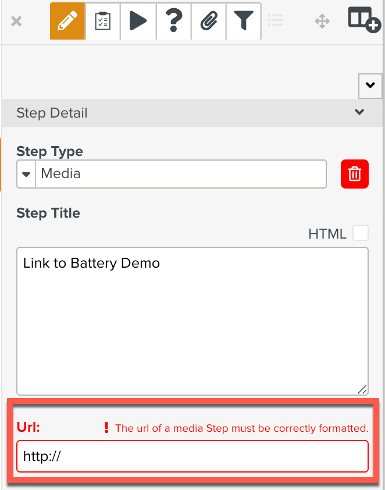Screen dimensions: 386x490
Task: Collapse the Step Detail section
Action: coord(359,112)
